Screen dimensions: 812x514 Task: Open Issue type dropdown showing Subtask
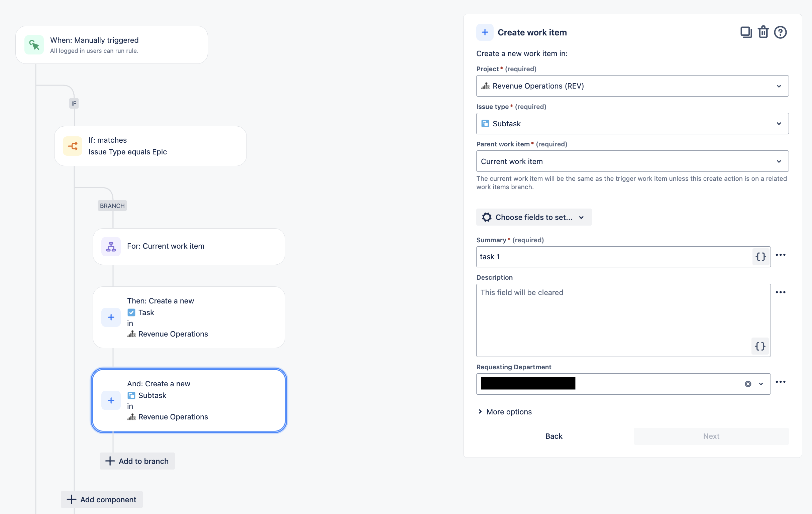pos(632,124)
